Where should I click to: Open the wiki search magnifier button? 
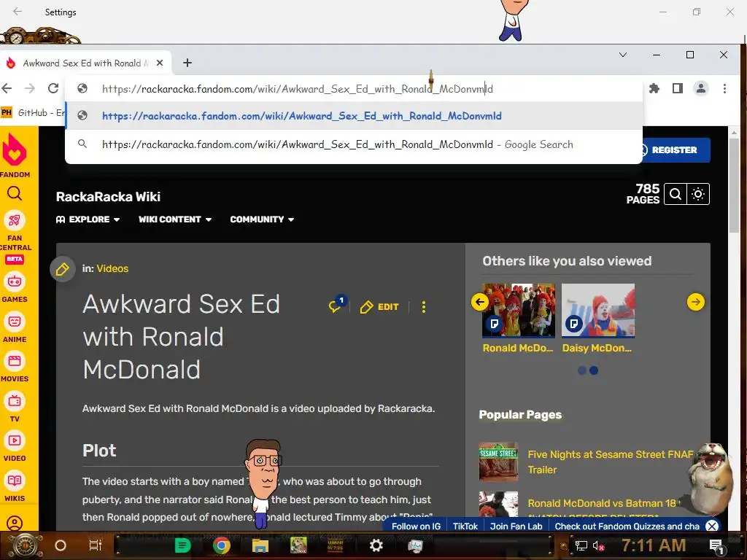675,194
